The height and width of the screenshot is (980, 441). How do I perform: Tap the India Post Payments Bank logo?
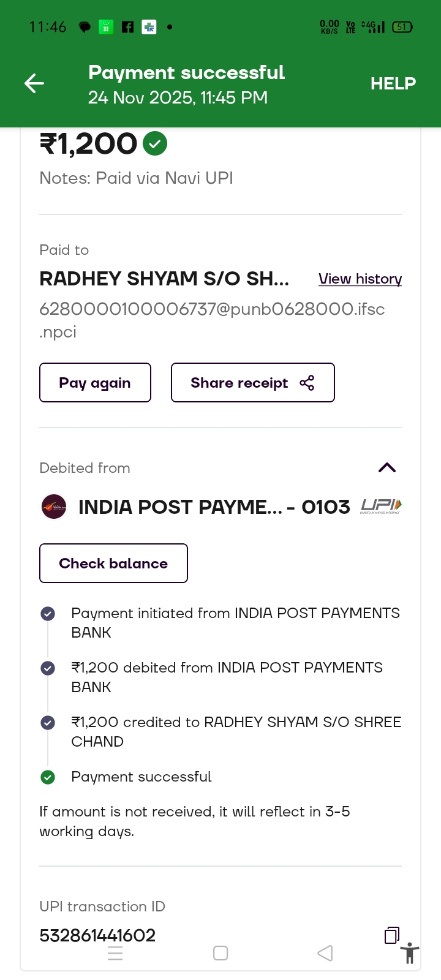point(54,507)
